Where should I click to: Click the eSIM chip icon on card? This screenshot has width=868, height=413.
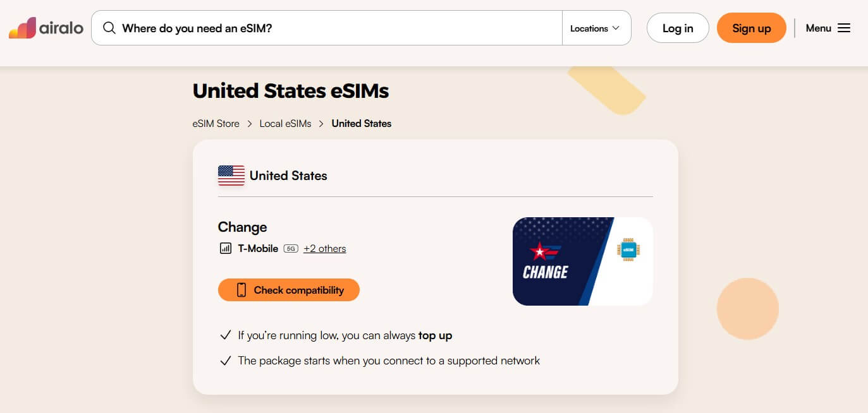628,250
